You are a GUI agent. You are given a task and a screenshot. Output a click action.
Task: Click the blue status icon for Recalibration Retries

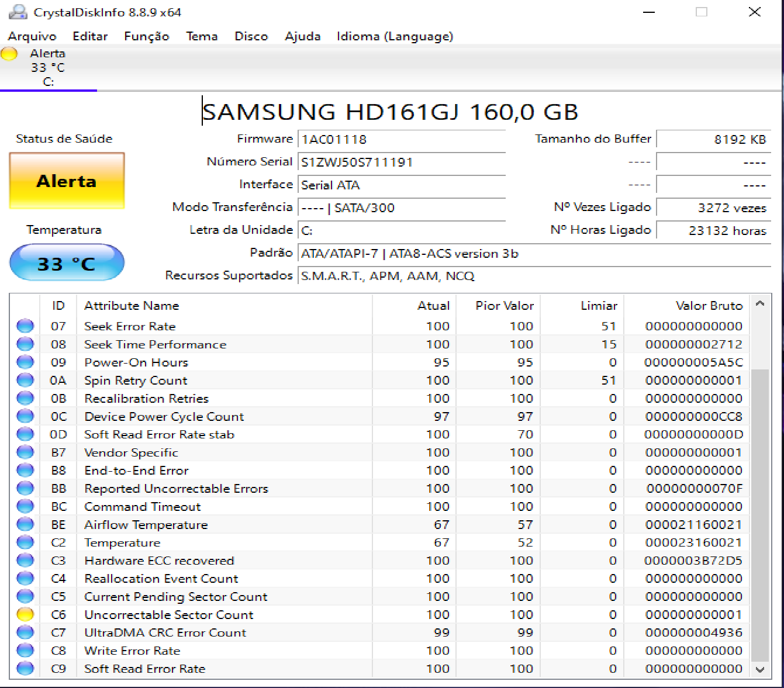(25, 398)
